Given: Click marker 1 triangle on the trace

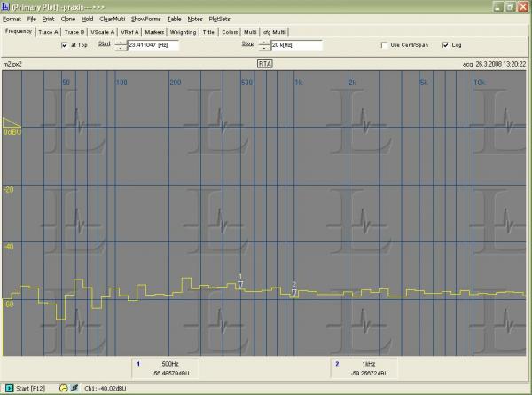Looking at the screenshot, I should point(240,284).
